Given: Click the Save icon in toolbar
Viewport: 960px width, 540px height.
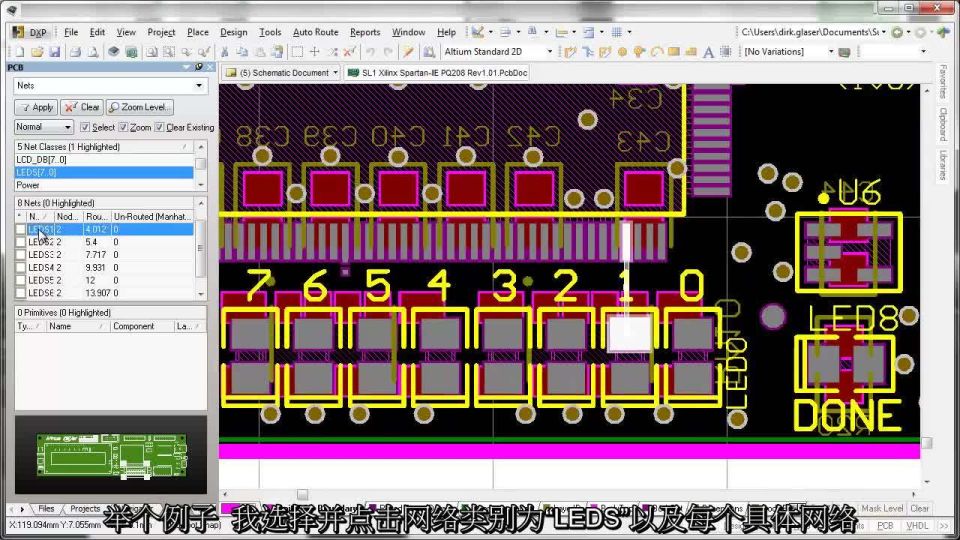Looking at the screenshot, I should point(54,52).
